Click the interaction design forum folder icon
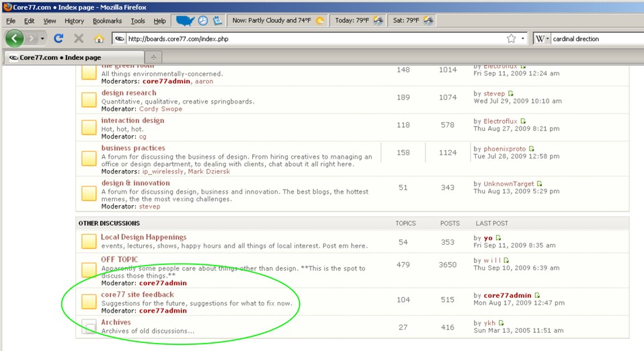 pyautogui.click(x=89, y=127)
